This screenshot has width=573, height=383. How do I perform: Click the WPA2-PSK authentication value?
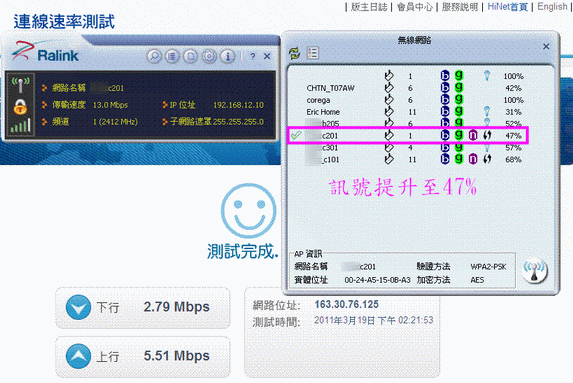(x=488, y=266)
